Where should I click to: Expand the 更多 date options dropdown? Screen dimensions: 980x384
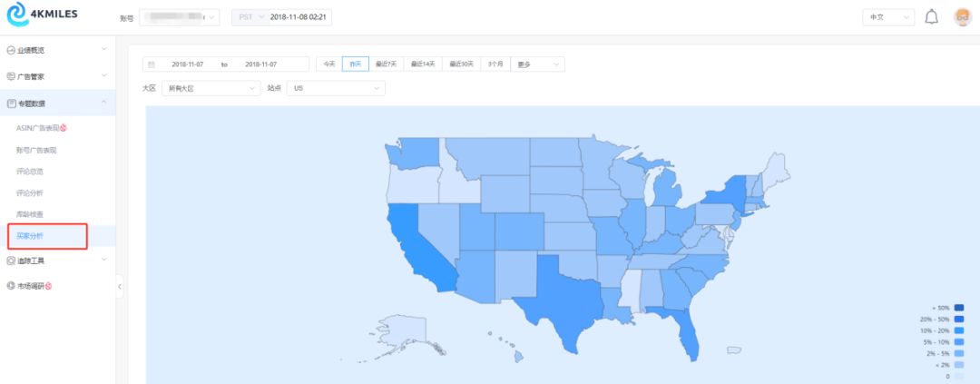(537, 64)
